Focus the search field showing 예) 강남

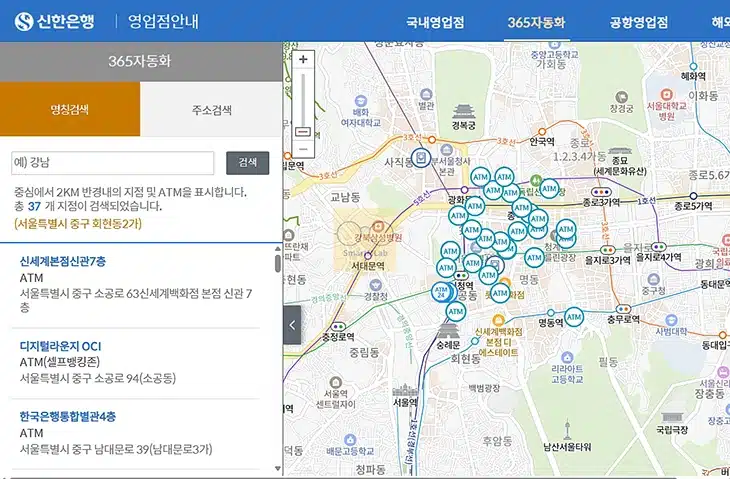113,163
